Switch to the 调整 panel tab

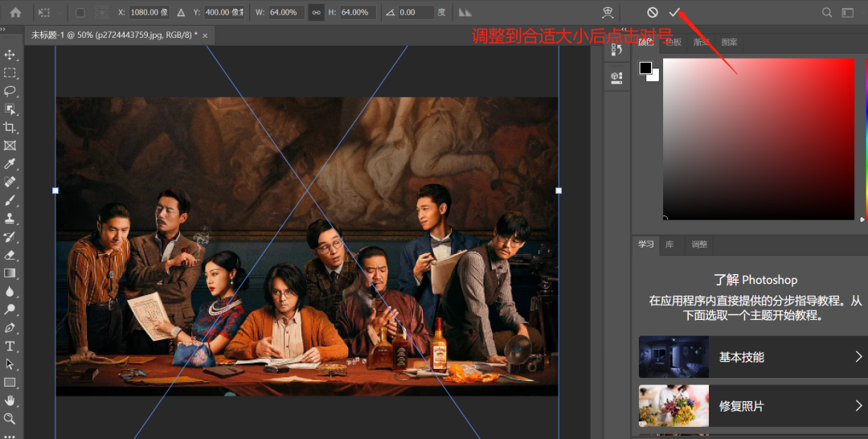[x=699, y=244]
